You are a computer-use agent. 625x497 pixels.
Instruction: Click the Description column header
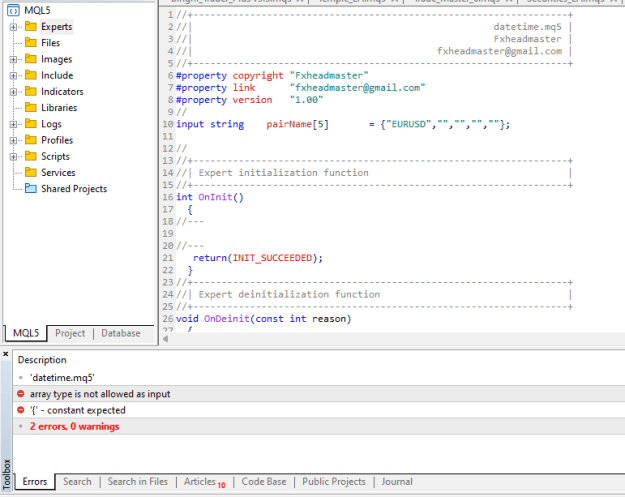point(42,360)
